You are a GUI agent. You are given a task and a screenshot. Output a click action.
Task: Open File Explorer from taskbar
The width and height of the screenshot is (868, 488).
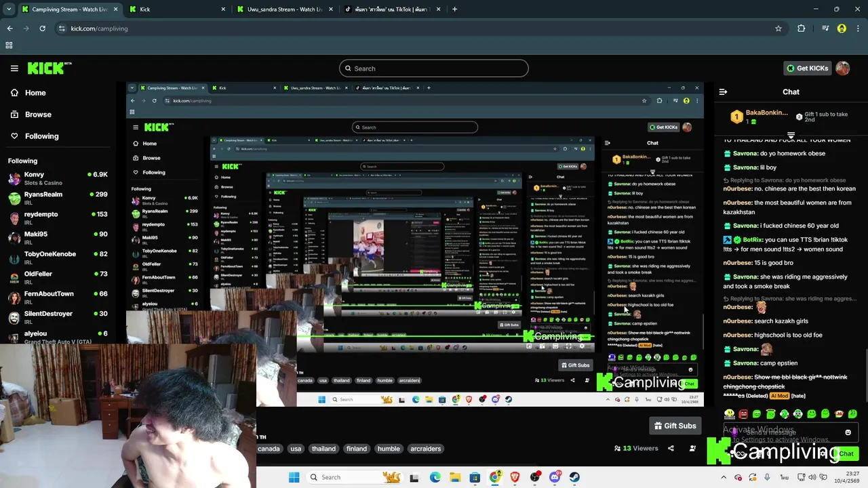click(x=455, y=477)
